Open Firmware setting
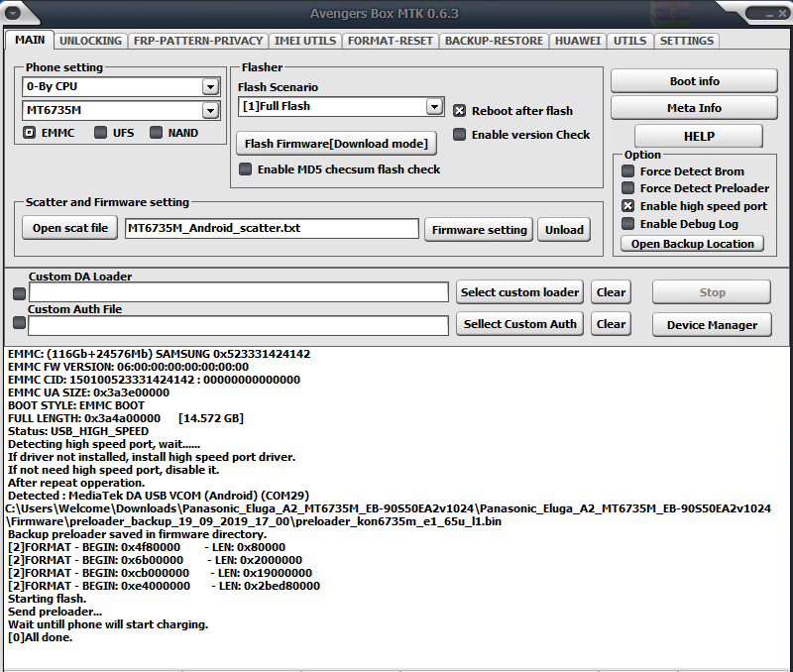The image size is (793, 672). 479,230
